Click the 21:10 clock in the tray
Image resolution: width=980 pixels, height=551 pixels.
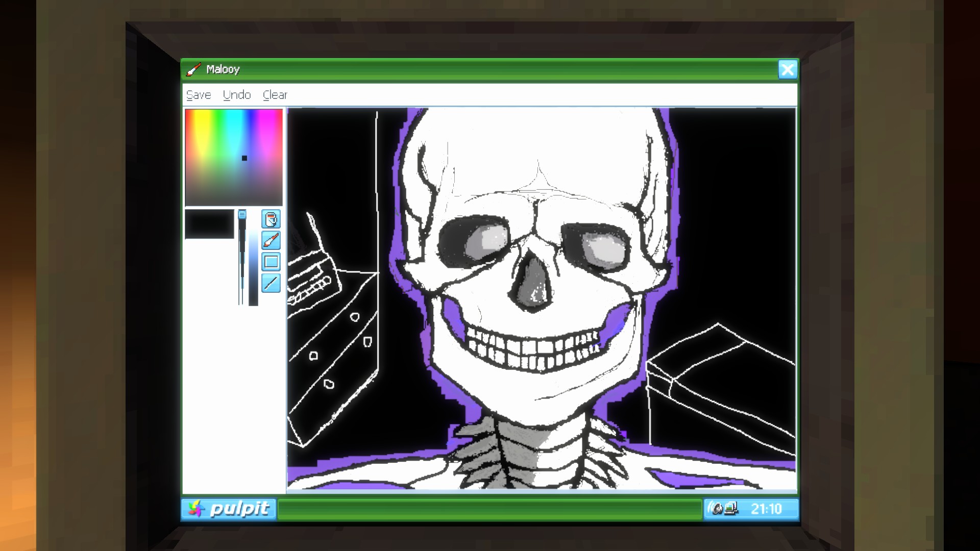click(766, 509)
